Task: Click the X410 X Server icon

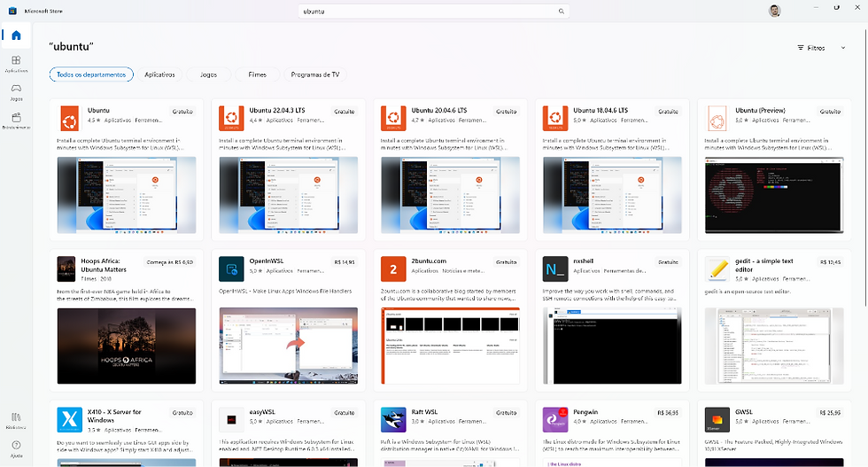Action: point(70,420)
